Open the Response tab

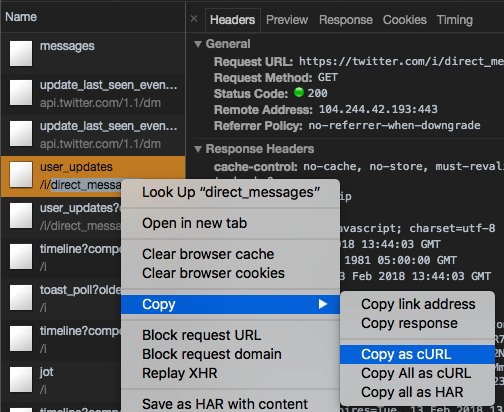(x=346, y=20)
